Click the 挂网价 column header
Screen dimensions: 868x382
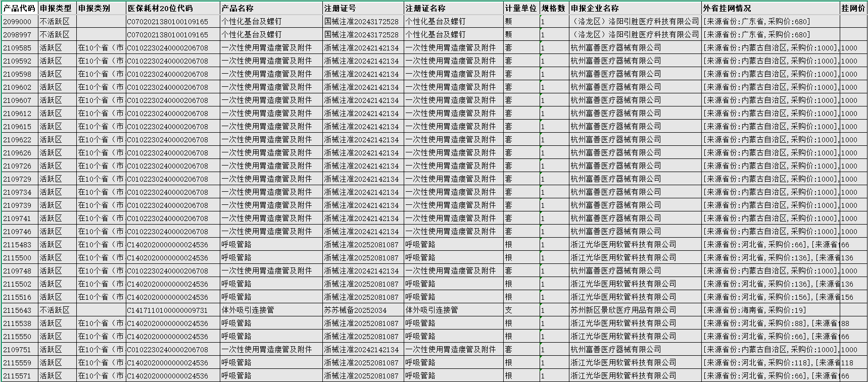click(853, 9)
